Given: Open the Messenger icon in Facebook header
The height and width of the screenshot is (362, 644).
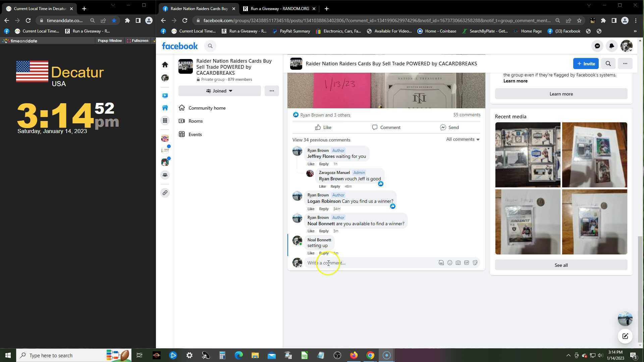Looking at the screenshot, I should tap(597, 46).
